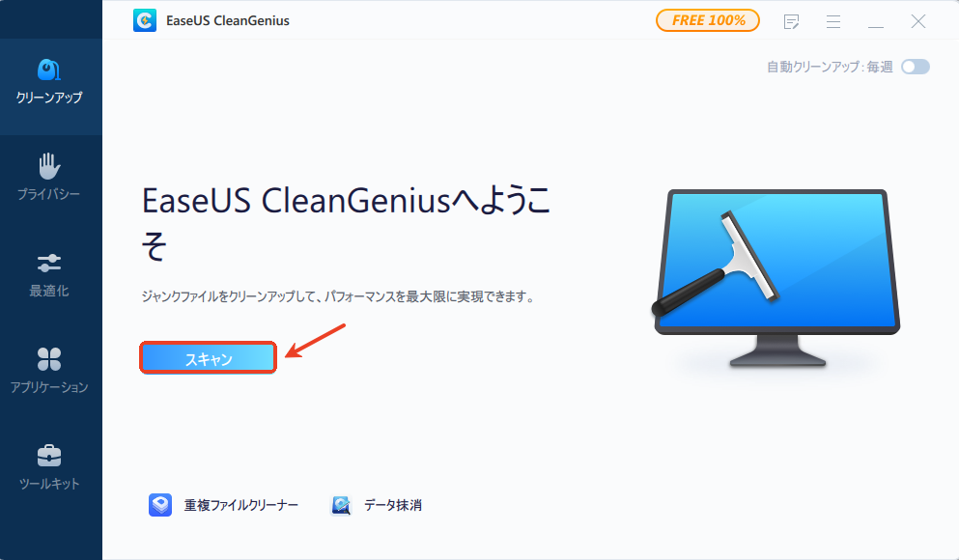
Task: Open the ツールキット briefcase icon
Action: coord(49,456)
